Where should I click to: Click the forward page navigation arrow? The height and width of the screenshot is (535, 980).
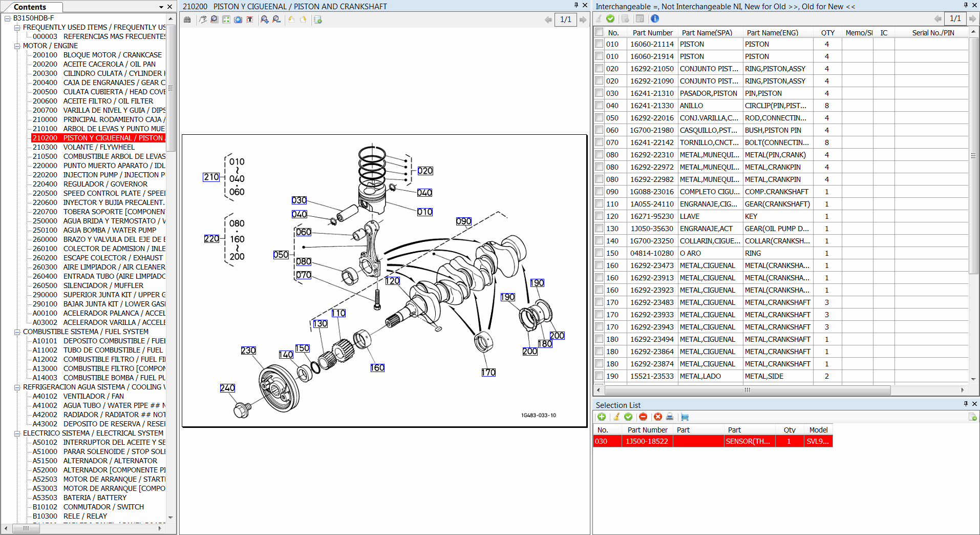click(x=583, y=19)
